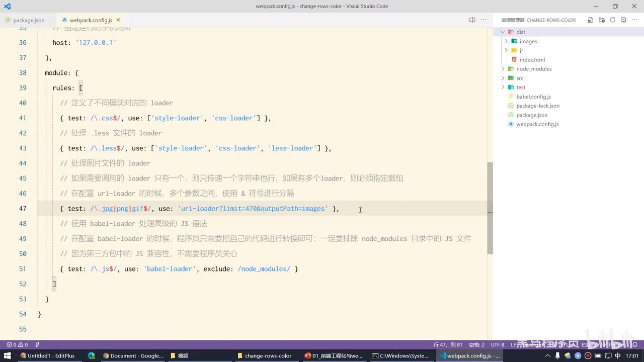Switch to the package.json tab
Viewport: 644px width, 362px height.
[x=25, y=20]
